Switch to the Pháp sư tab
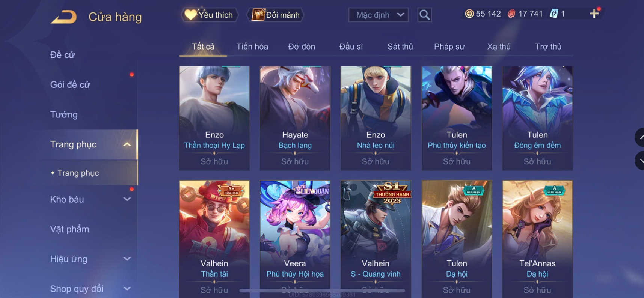This screenshot has height=298, width=644. [x=449, y=47]
